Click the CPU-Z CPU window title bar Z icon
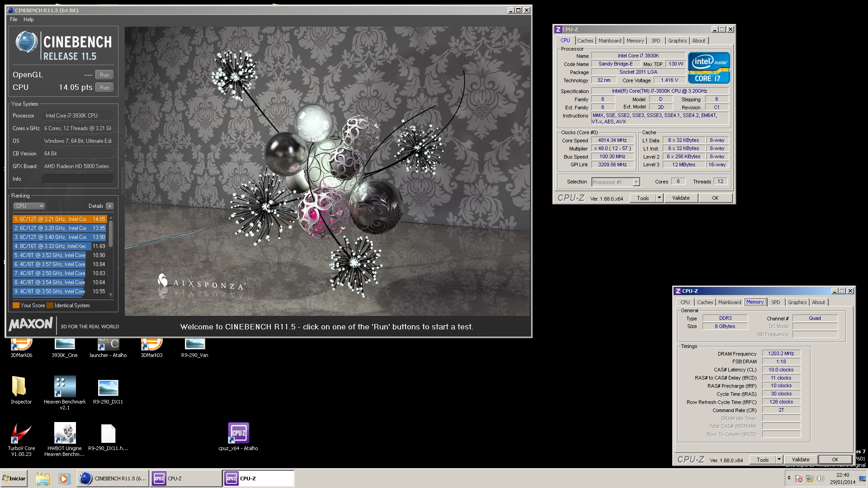The height and width of the screenshot is (488, 868). click(558, 29)
